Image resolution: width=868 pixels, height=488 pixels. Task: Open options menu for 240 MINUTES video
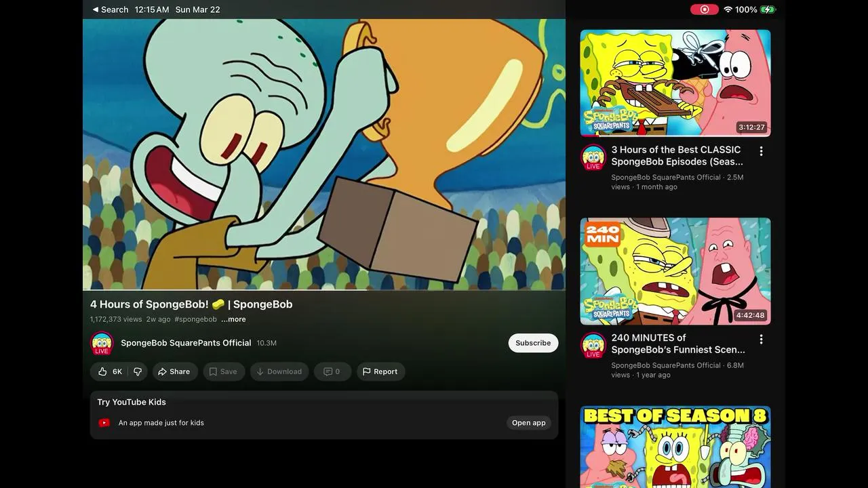pyautogui.click(x=761, y=339)
